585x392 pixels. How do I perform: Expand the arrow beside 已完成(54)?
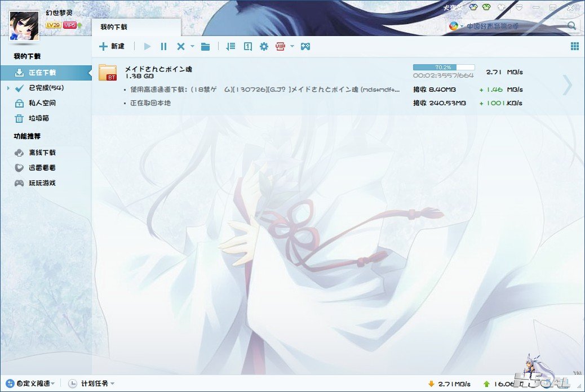[8, 88]
